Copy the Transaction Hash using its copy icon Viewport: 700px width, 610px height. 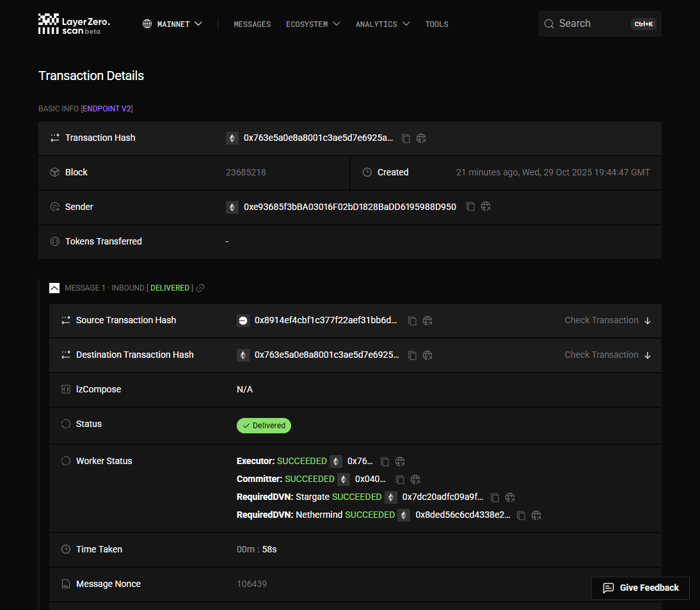pos(406,138)
